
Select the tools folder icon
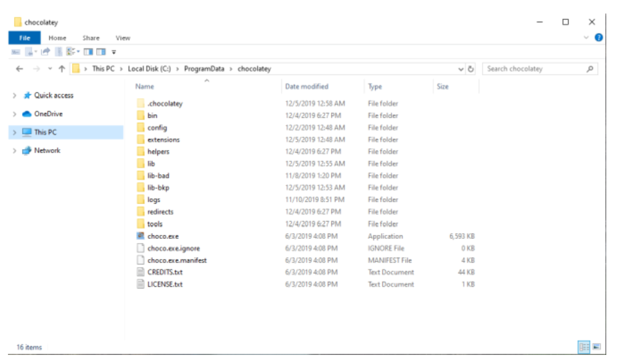point(141,224)
